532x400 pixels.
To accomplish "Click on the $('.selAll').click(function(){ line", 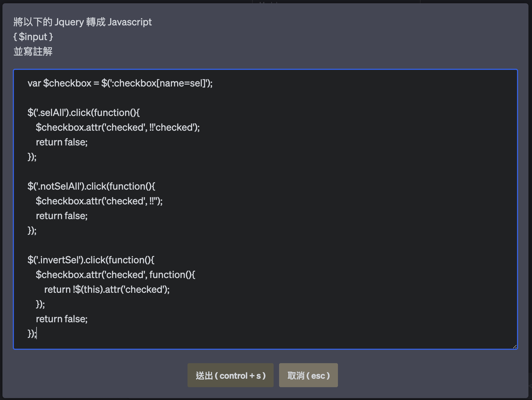I will pos(83,113).
